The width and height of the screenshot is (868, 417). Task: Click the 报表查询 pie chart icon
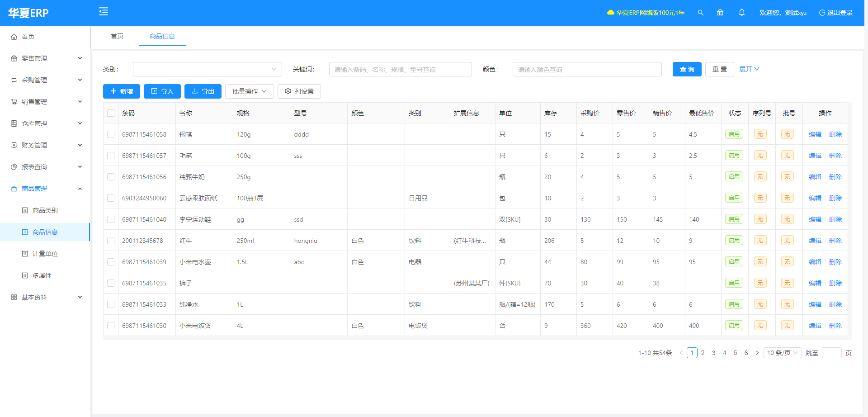tap(14, 167)
